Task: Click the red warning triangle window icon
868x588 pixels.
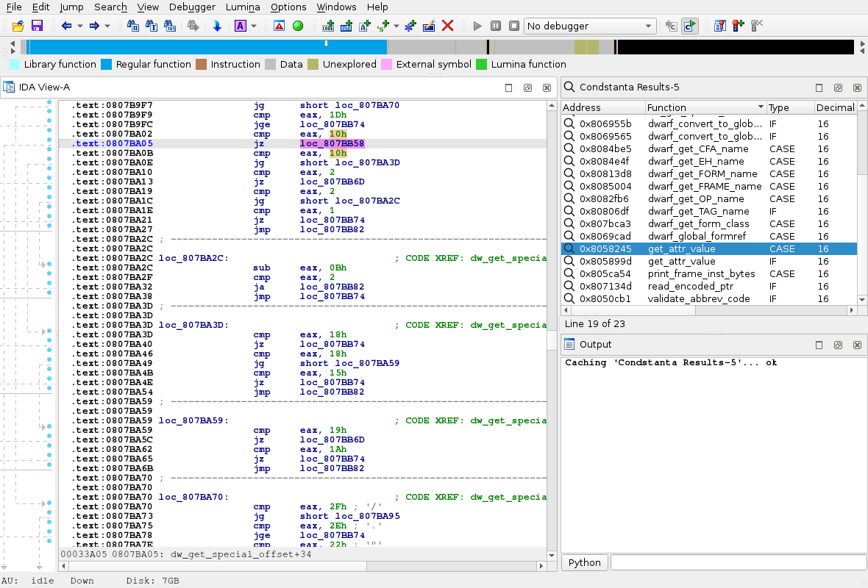Action: click(x=280, y=26)
